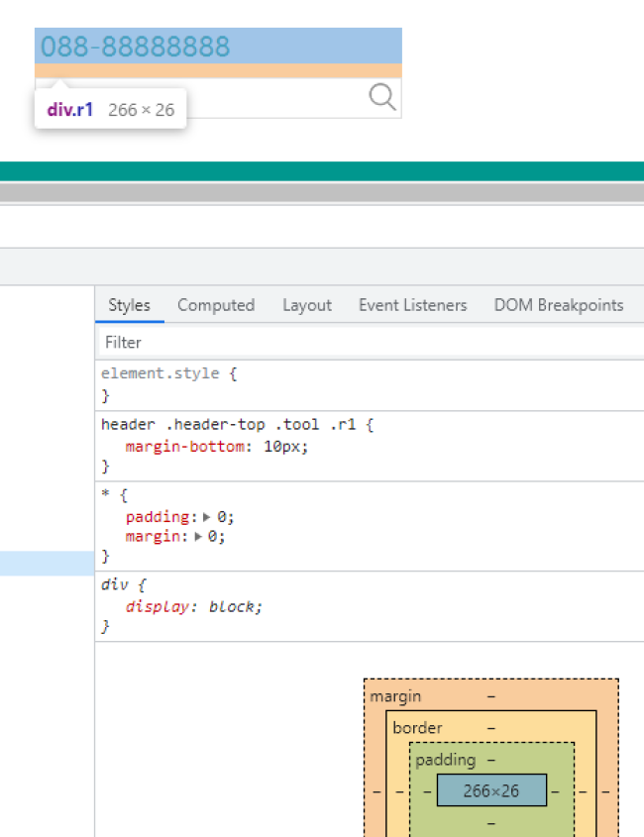
Task: Select the 266×26 content box in box model
Action: click(x=490, y=790)
